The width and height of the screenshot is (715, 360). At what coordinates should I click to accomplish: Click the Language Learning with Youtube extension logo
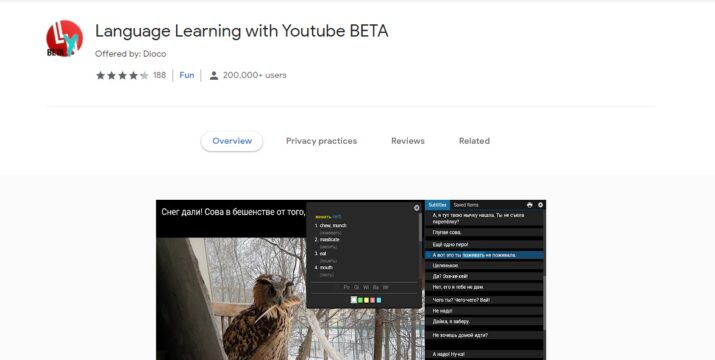coord(64,38)
